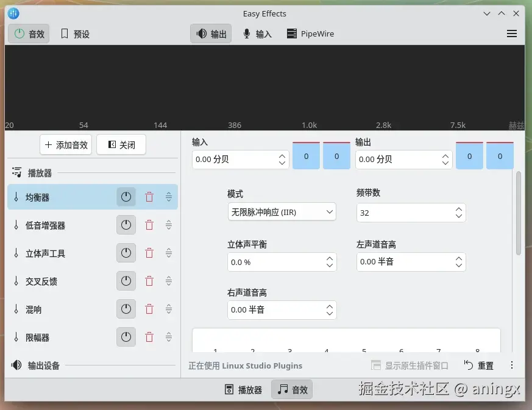This screenshot has height=410, width=532.
Task: Decrease the 输入 gain value
Action: click(x=282, y=163)
